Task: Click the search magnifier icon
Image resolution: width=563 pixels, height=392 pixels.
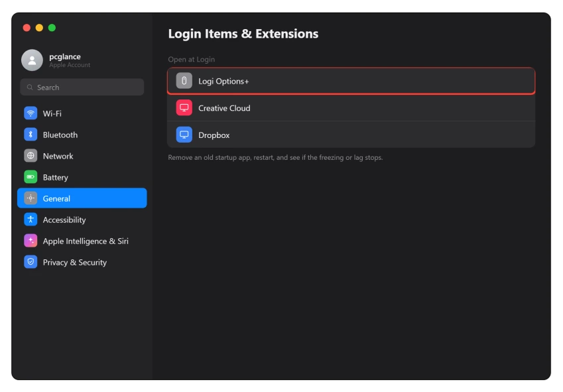Action: (30, 88)
